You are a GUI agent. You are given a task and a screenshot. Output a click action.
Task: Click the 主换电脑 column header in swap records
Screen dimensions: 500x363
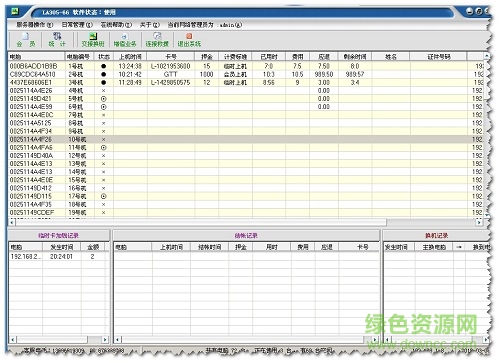pyautogui.click(x=434, y=247)
